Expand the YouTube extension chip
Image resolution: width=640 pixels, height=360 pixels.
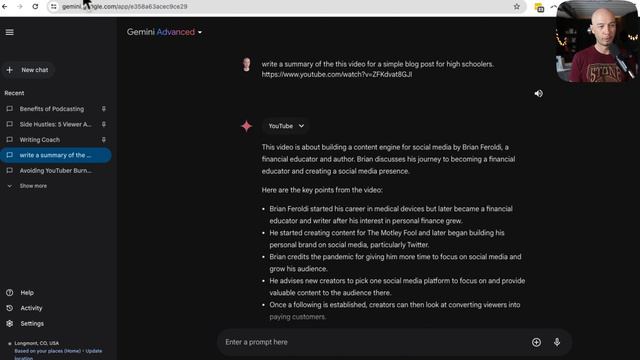(286, 126)
